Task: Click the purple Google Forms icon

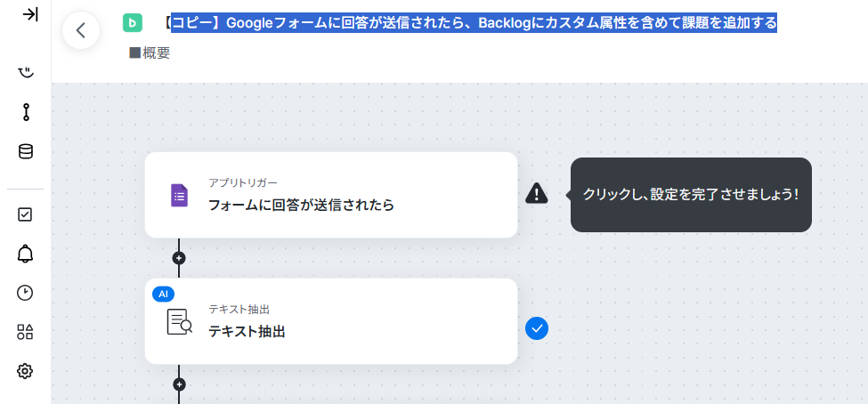Action: [179, 196]
